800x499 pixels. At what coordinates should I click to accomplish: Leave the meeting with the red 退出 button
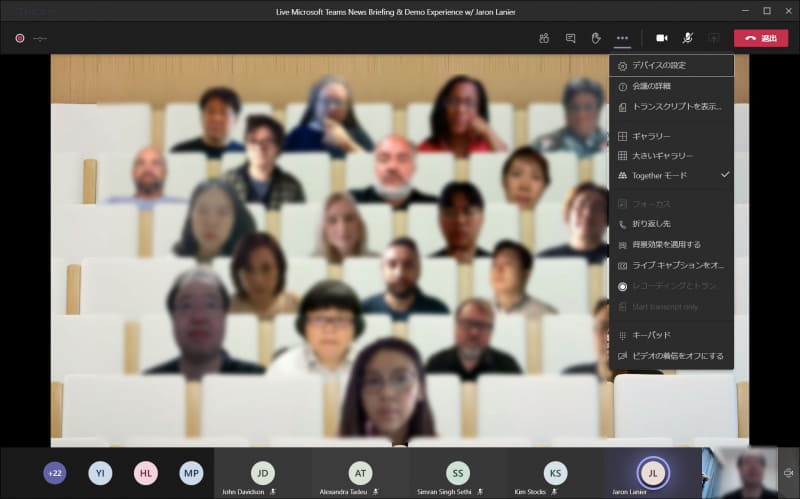pos(761,38)
